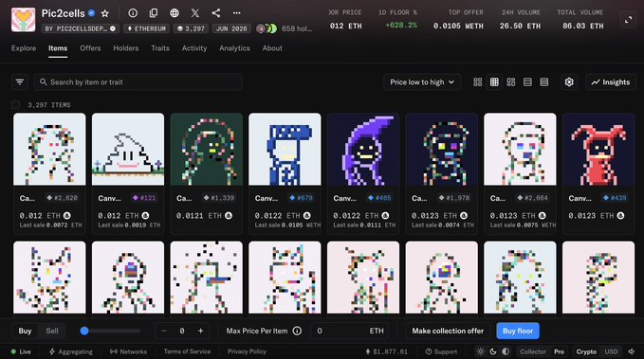Add Pic2cells to watchlist with star icon
The height and width of the screenshot is (359, 644).
(105, 13)
